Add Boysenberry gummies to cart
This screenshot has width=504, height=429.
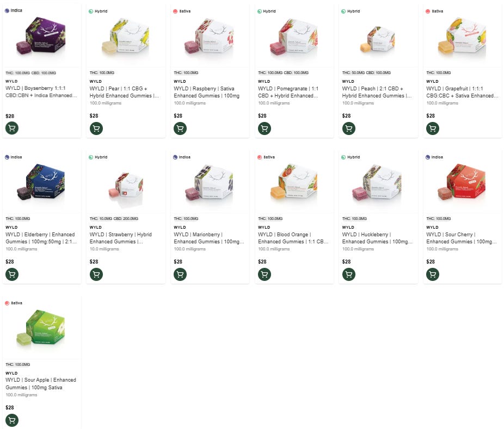(12, 128)
